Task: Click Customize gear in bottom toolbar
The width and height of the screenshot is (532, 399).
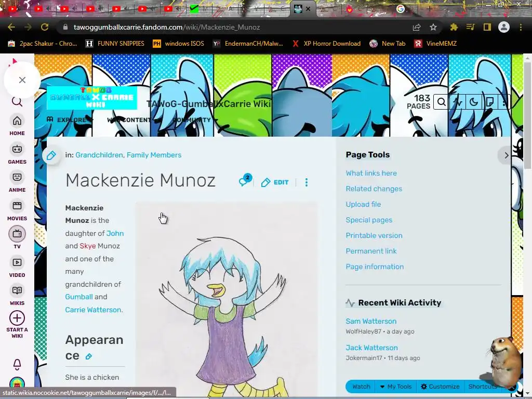Action: (440, 387)
